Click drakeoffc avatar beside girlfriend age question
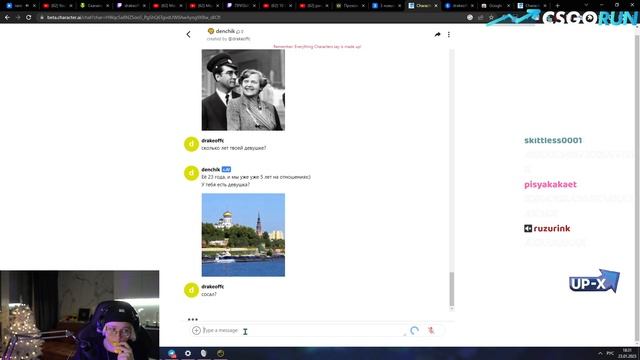Viewport: 640px width, 360px height. (191, 144)
